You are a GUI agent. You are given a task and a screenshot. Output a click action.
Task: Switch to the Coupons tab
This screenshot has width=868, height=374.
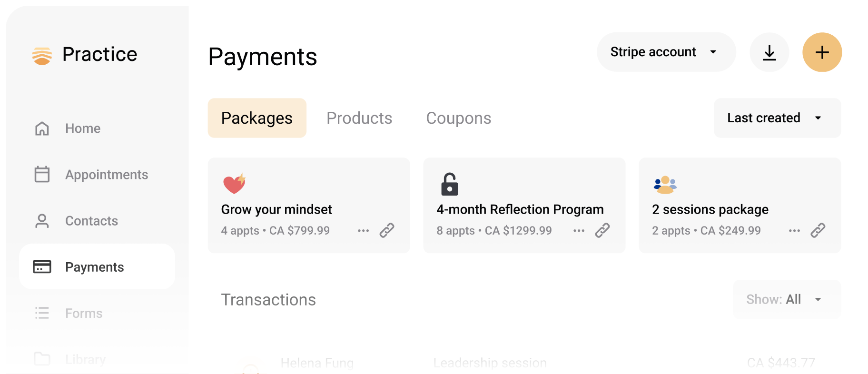tap(458, 118)
